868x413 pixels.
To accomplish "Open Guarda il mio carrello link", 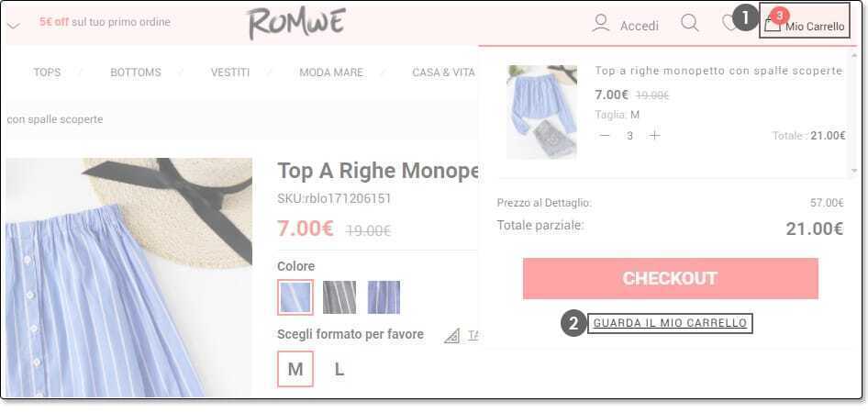I will (x=670, y=323).
